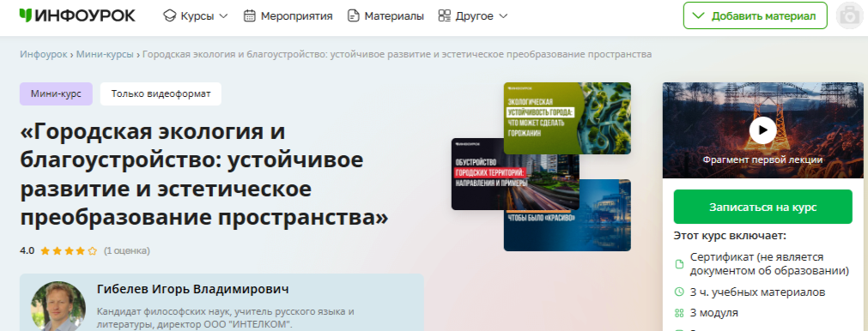Viewport: 868px width, 331px height.
Task: Open author name Гибелев Игорь Владимирович
Action: (192, 290)
